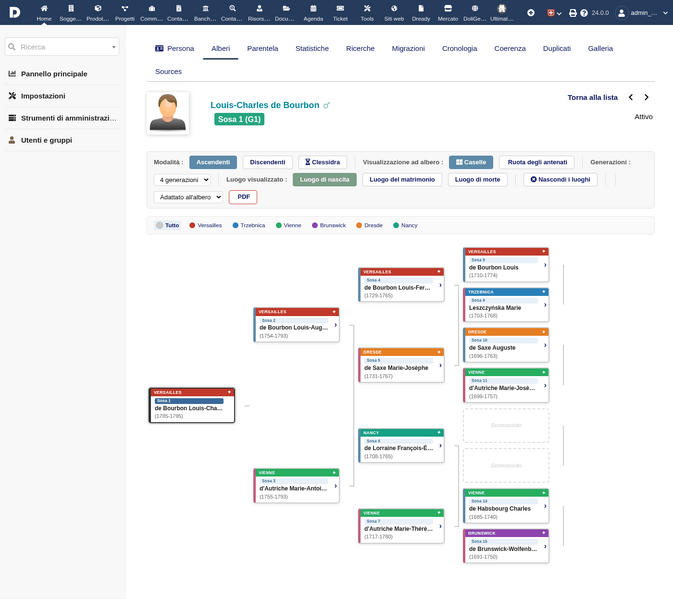Click the person photo thumbnail
The width and height of the screenshot is (673, 599).
point(168,113)
